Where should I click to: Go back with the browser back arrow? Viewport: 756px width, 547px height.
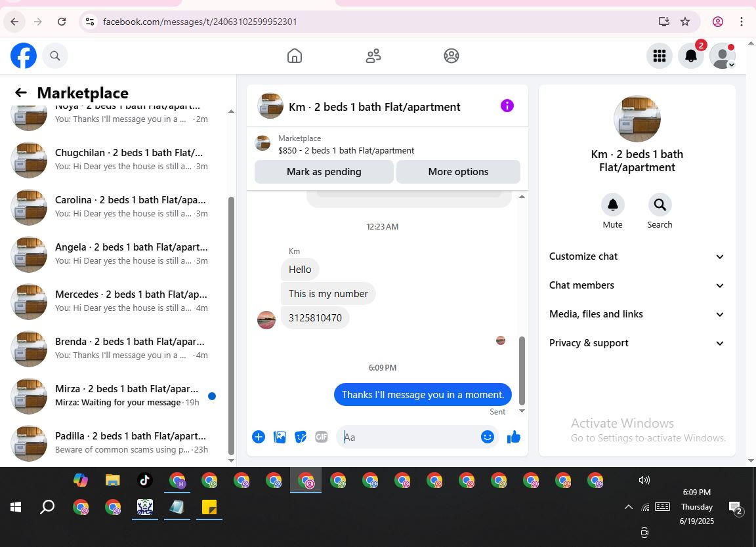point(14,22)
